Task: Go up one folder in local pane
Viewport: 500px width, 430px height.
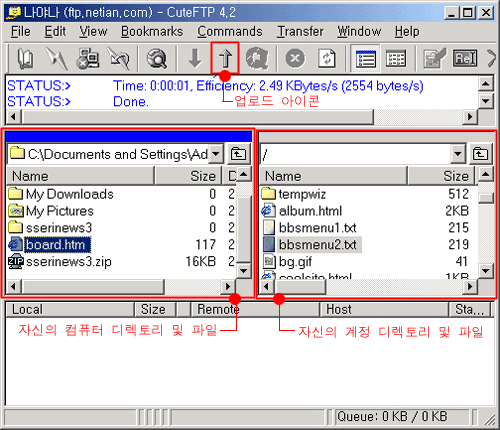Action: tap(238, 154)
